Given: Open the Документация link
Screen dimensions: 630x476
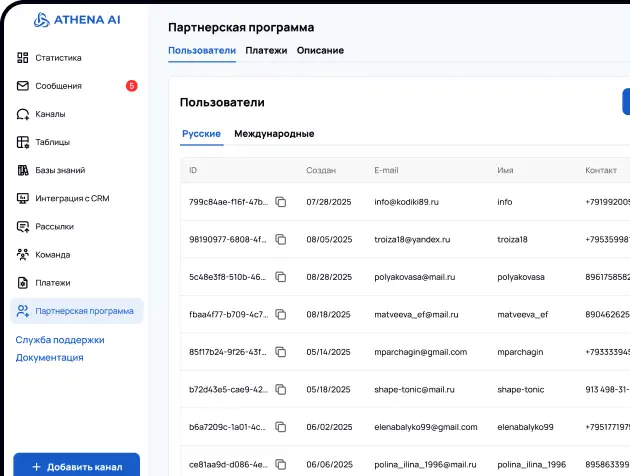Looking at the screenshot, I should (49, 357).
